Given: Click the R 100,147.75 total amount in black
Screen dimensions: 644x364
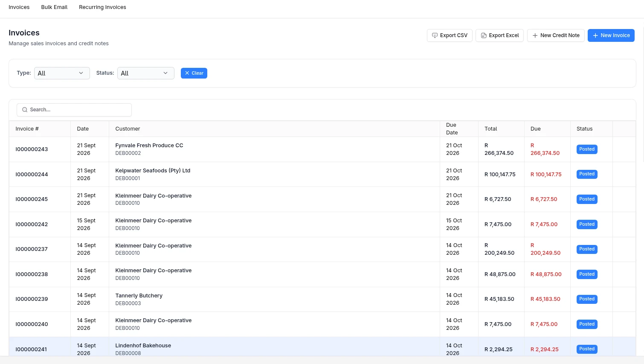Looking at the screenshot, I should coord(500,175).
